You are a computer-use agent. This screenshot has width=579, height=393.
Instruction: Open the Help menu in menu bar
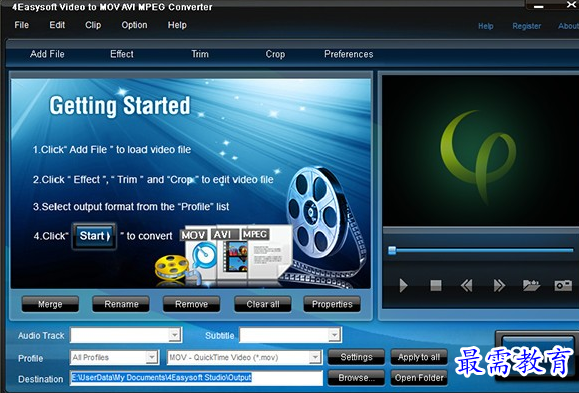tap(177, 25)
